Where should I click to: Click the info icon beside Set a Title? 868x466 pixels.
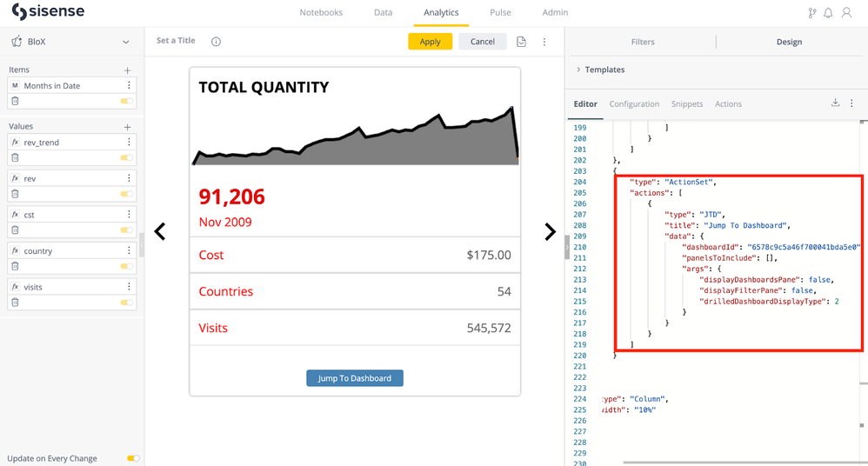pyautogui.click(x=216, y=42)
